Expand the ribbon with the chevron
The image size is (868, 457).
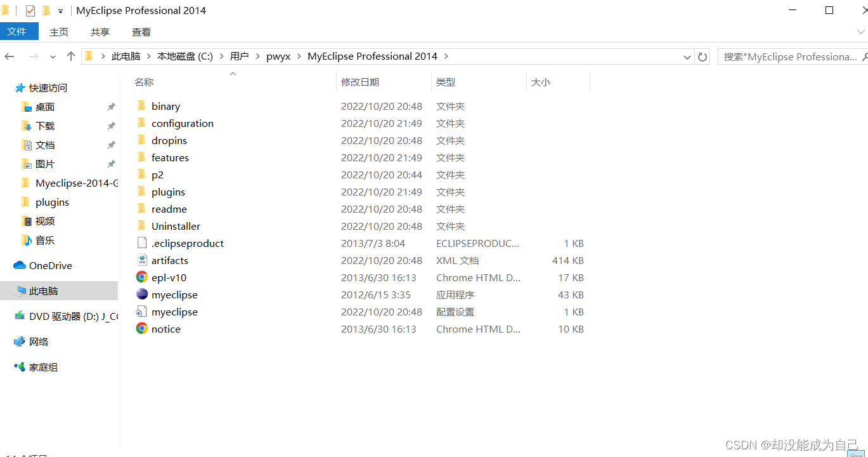[x=860, y=32]
